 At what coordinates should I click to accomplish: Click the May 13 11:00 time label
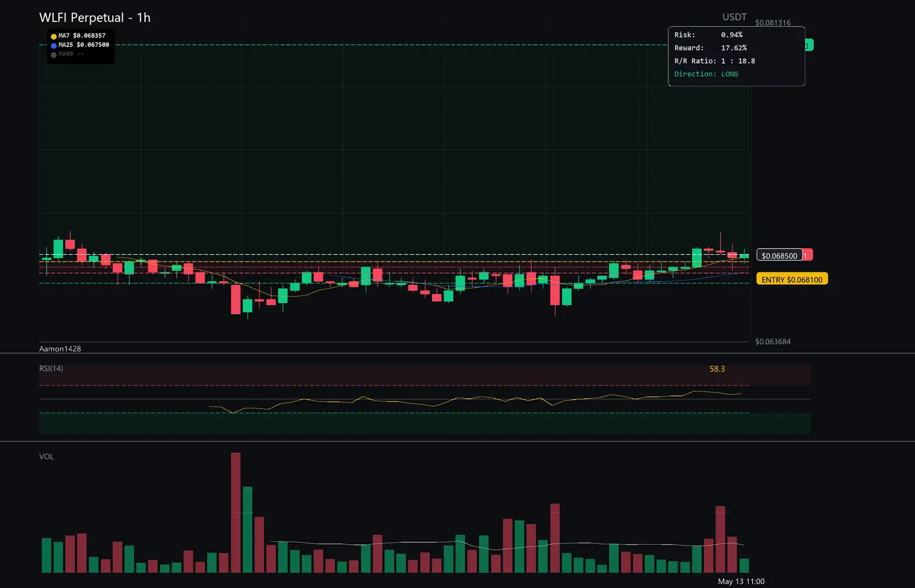pyautogui.click(x=741, y=581)
